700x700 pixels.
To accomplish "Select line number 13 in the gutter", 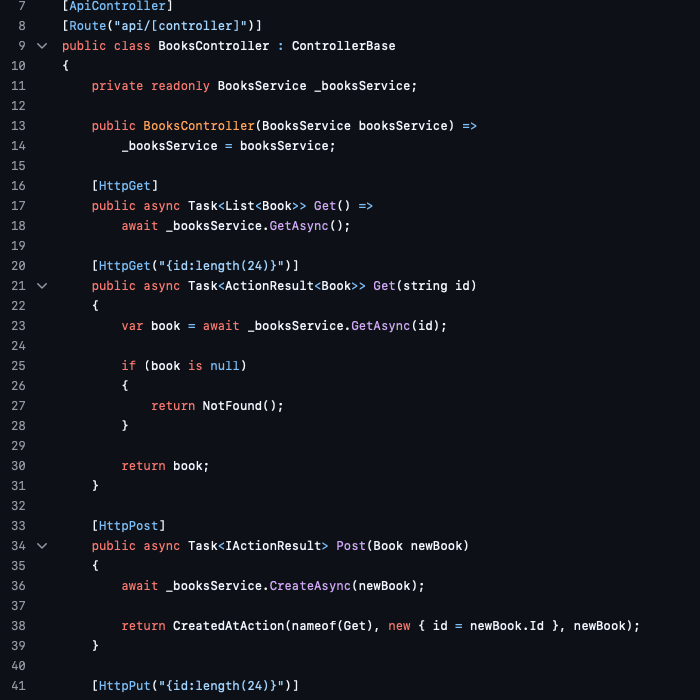I will tap(18, 126).
